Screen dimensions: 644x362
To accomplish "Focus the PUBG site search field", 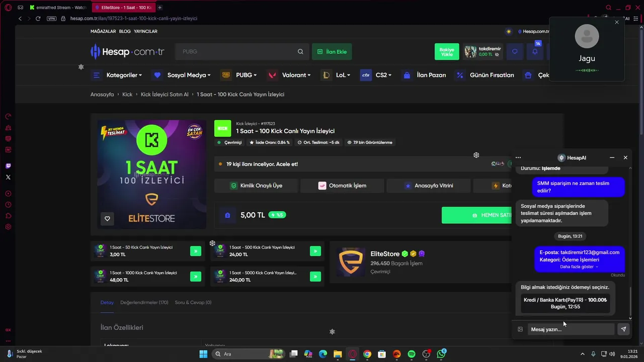I will [236, 52].
